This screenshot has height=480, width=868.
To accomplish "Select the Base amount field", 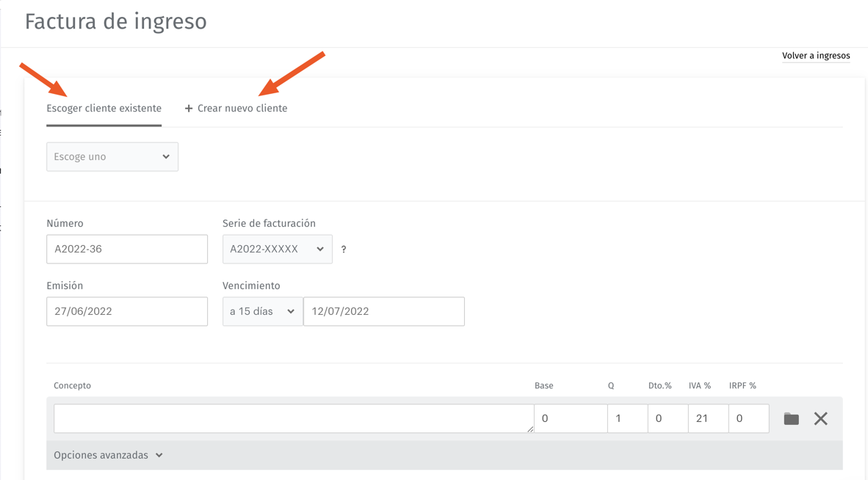I will tap(570, 418).
